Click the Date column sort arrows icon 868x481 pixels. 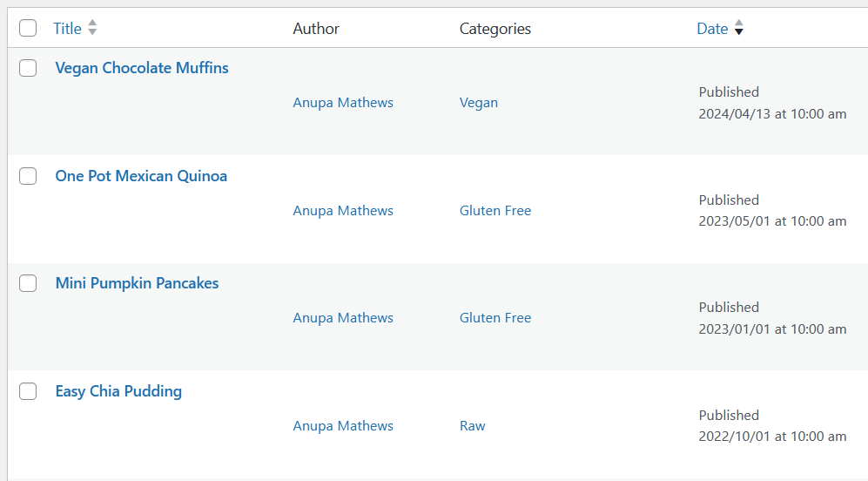738,28
